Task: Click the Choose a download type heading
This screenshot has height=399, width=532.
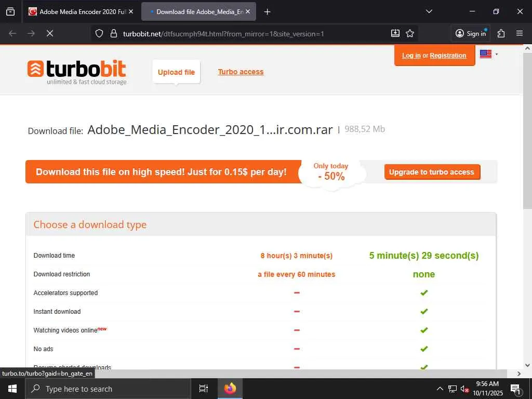Action: point(90,224)
